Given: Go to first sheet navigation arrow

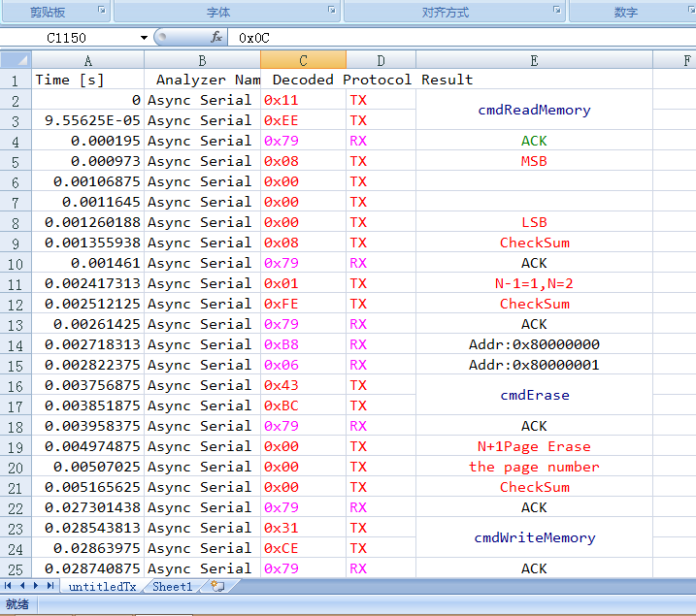Looking at the screenshot, I should (x=8, y=586).
